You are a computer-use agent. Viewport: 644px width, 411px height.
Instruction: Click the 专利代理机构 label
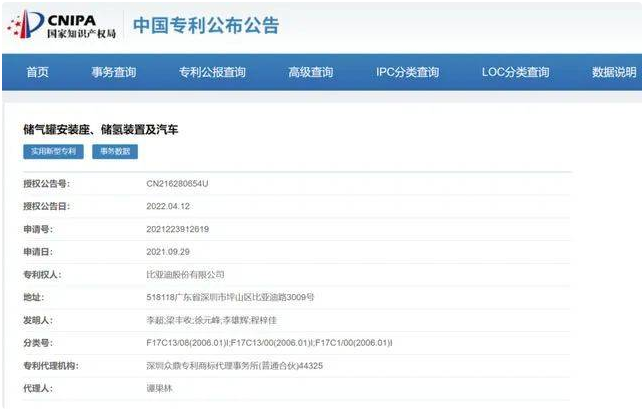click(x=51, y=365)
